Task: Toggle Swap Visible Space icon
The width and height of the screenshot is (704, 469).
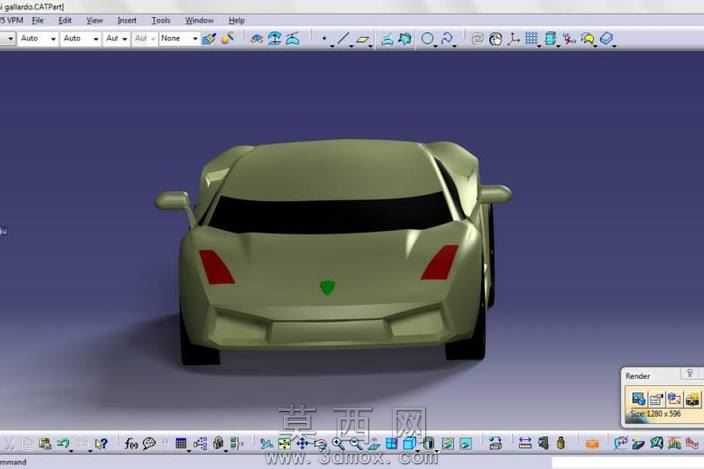Action: [x=465, y=443]
